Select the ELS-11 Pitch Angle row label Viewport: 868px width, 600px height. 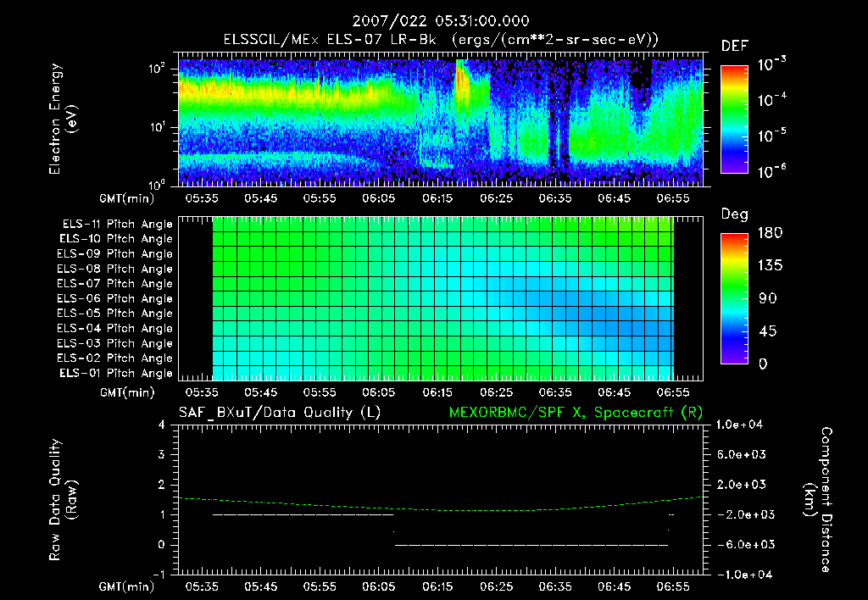[x=117, y=225]
